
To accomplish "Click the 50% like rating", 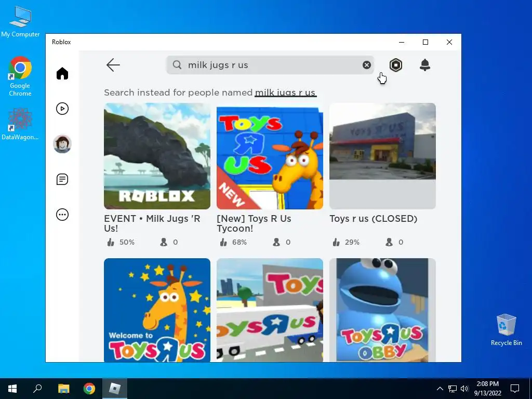I will tap(121, 242).
